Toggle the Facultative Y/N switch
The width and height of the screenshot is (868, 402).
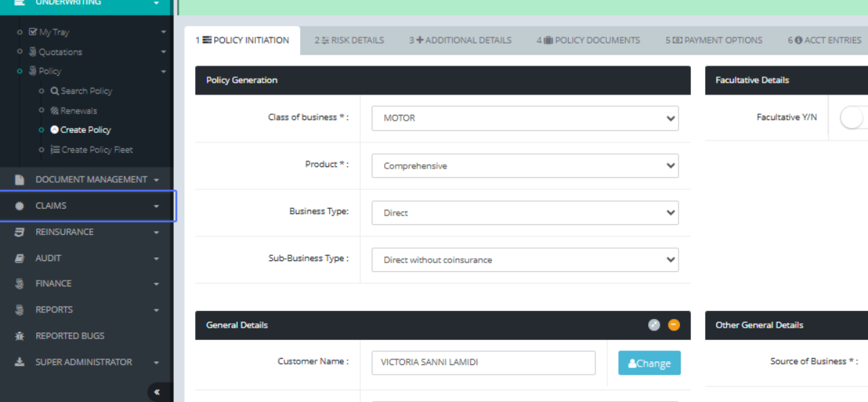pos(854,117)
